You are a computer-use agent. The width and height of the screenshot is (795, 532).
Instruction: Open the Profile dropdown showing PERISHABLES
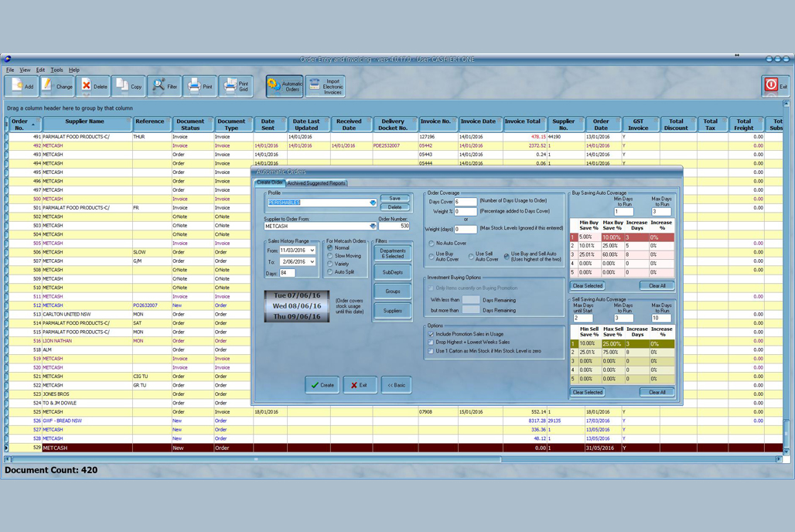tap(374, 203)
